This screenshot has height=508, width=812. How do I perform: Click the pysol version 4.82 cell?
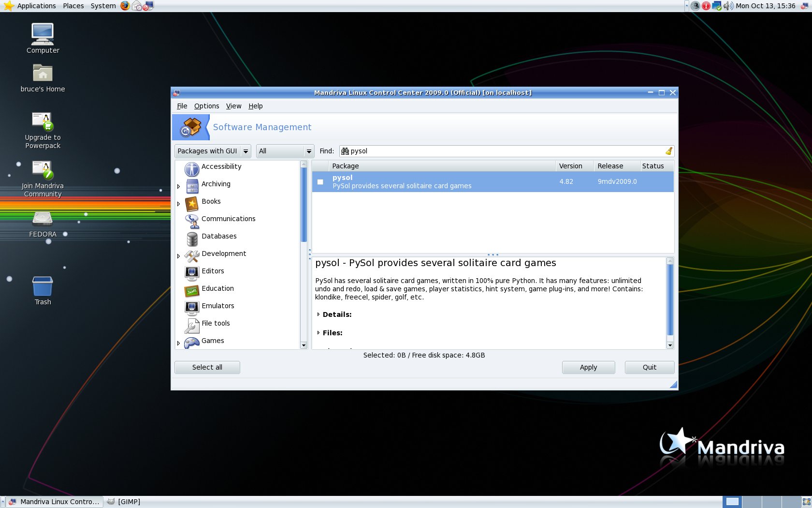click(x=566, y=181)
